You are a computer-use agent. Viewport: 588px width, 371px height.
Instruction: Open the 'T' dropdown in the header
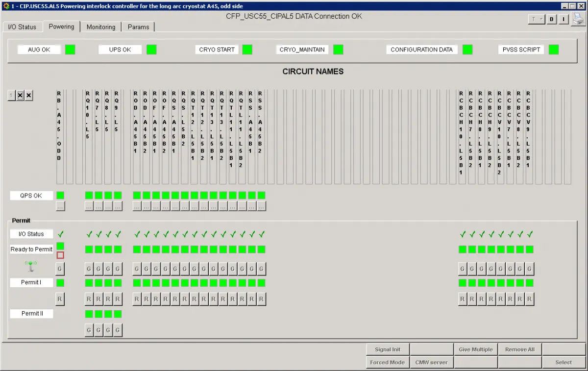coord(537,19)
